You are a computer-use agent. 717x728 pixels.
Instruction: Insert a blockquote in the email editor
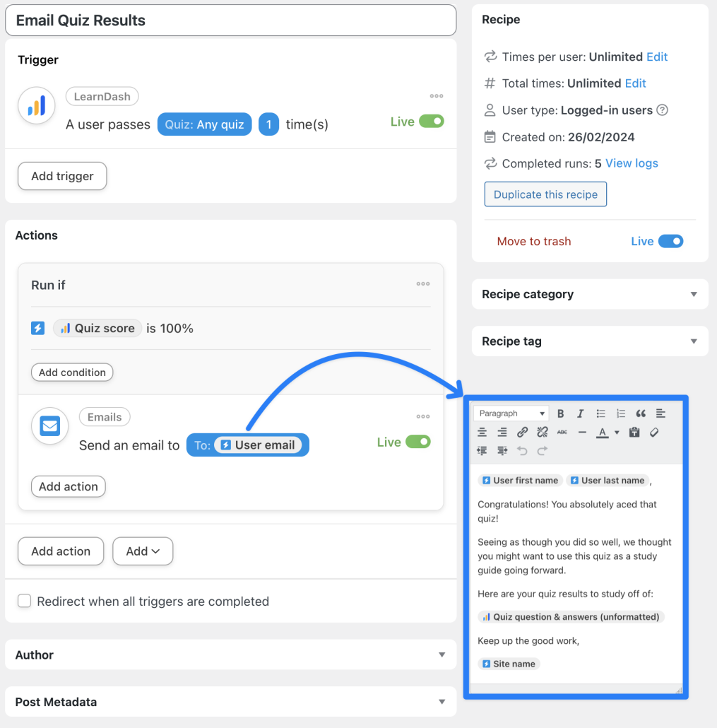click(x=641, y=413)
